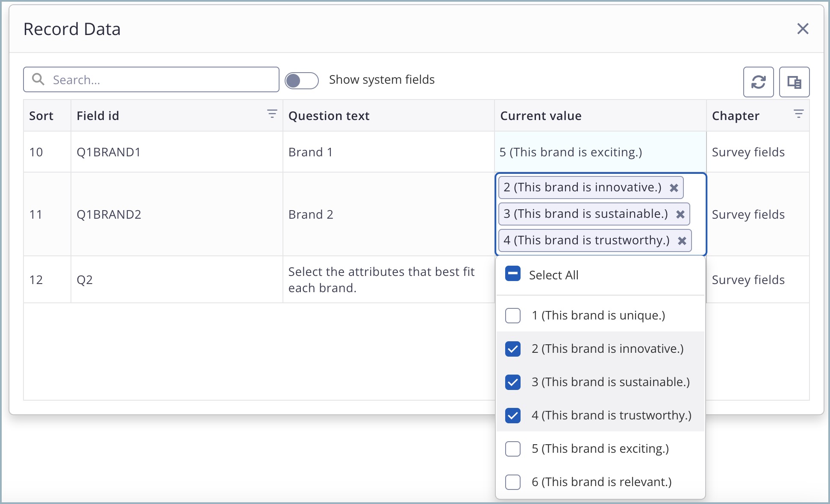830x504 pixels.
Task: Remove the '4 (This brand is trustworthy.)' tag
Action: 682,241
